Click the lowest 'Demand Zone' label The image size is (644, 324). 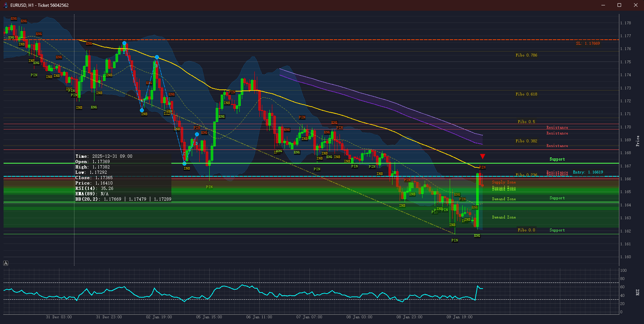(x=504, y=217)
